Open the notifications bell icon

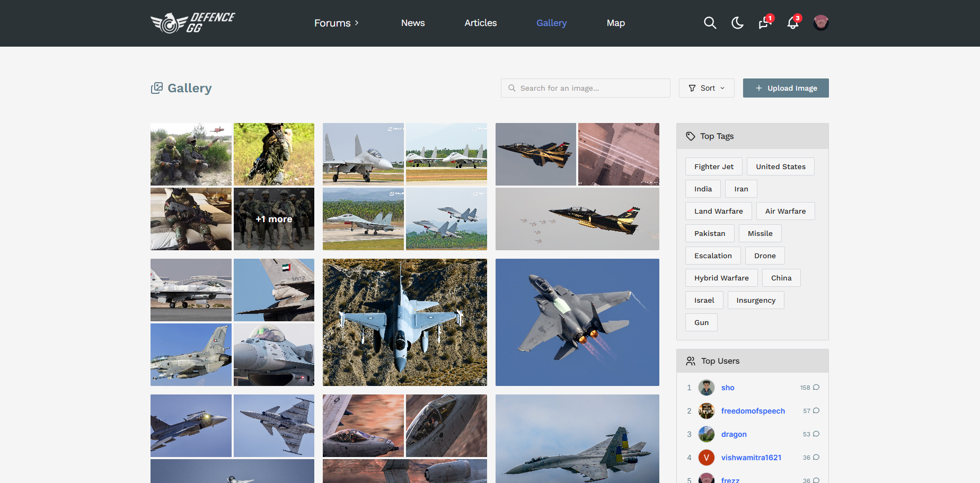click(793, 23)
